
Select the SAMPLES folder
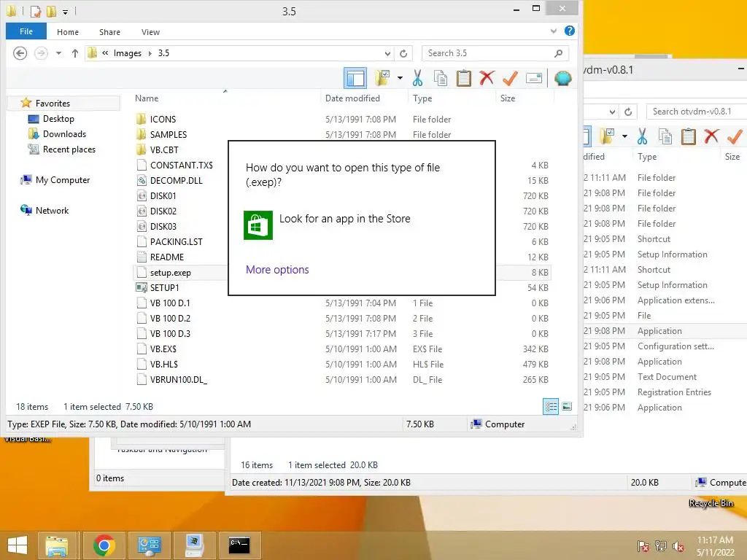169,134
